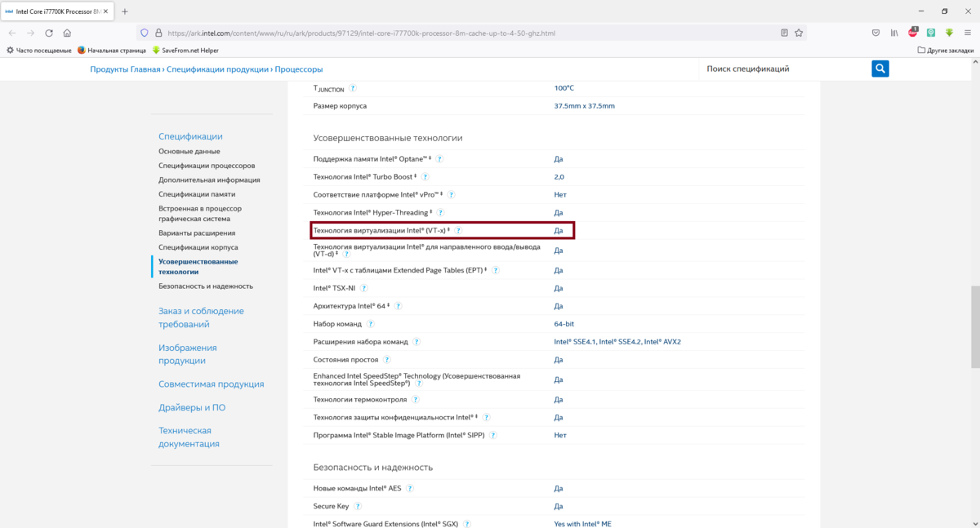Open Техническая документация sidebar link
Image resolution: width=980 pixels, height=528 pixels.
(x=189, y=437)
